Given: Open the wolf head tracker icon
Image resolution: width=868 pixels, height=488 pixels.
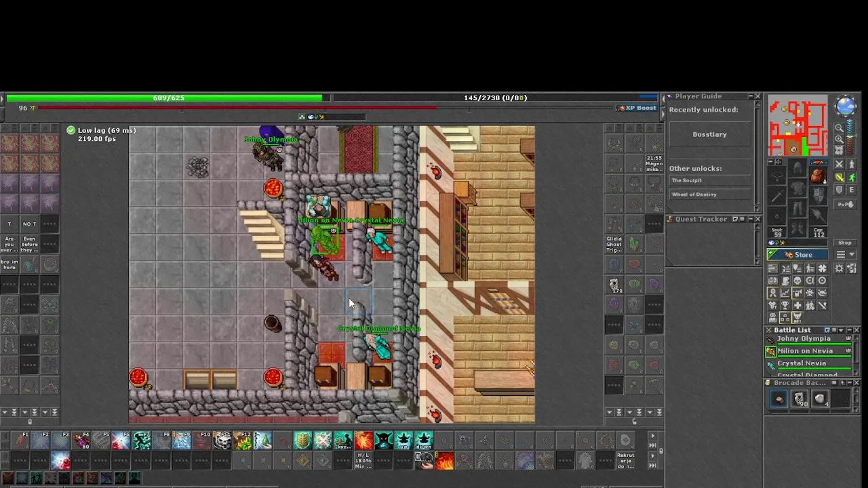Looking at the screenshot, I should pyautogui.click(x=797, y=317).
